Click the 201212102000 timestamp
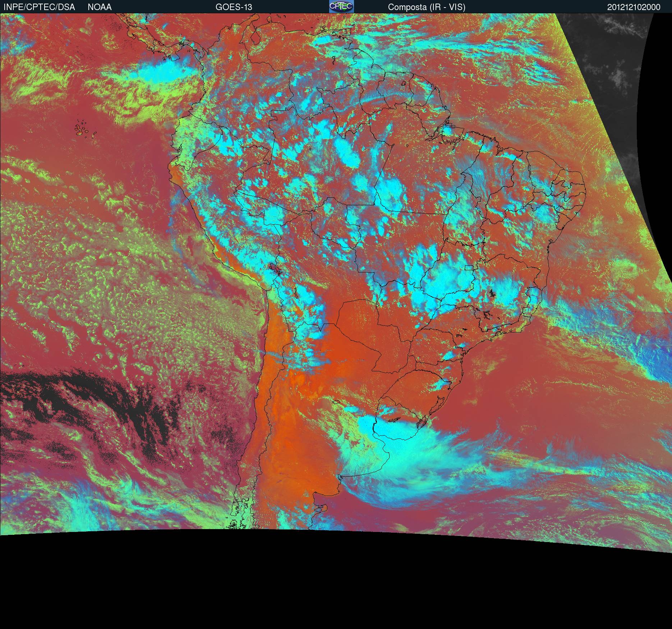Screen dimensions: 672x629 pos(634,7)
